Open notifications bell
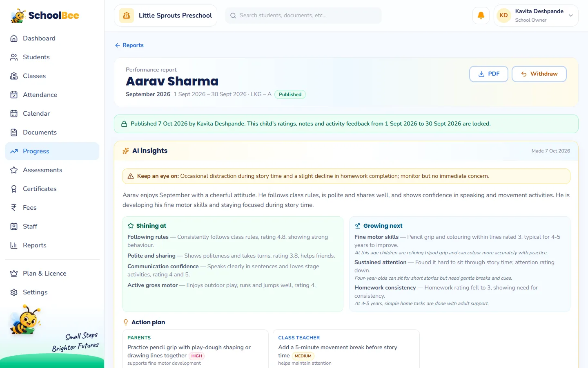This screenshot has height=368, width=588. coord(481,16)
